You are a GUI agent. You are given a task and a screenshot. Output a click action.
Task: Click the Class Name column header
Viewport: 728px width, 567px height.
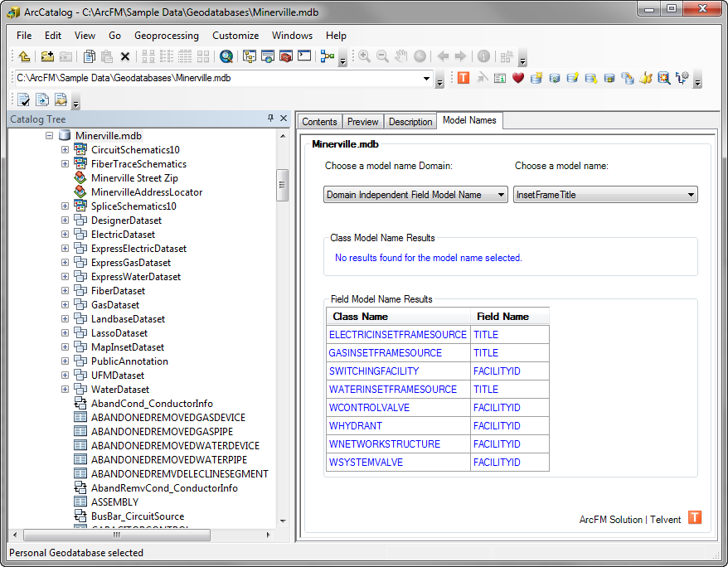point(398,317)
